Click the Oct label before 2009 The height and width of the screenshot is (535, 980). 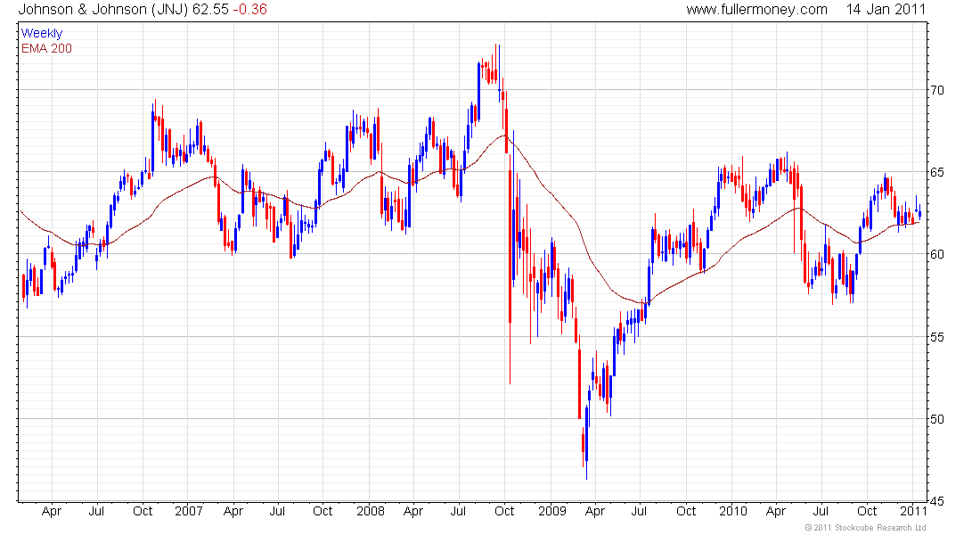coord(504,511)
